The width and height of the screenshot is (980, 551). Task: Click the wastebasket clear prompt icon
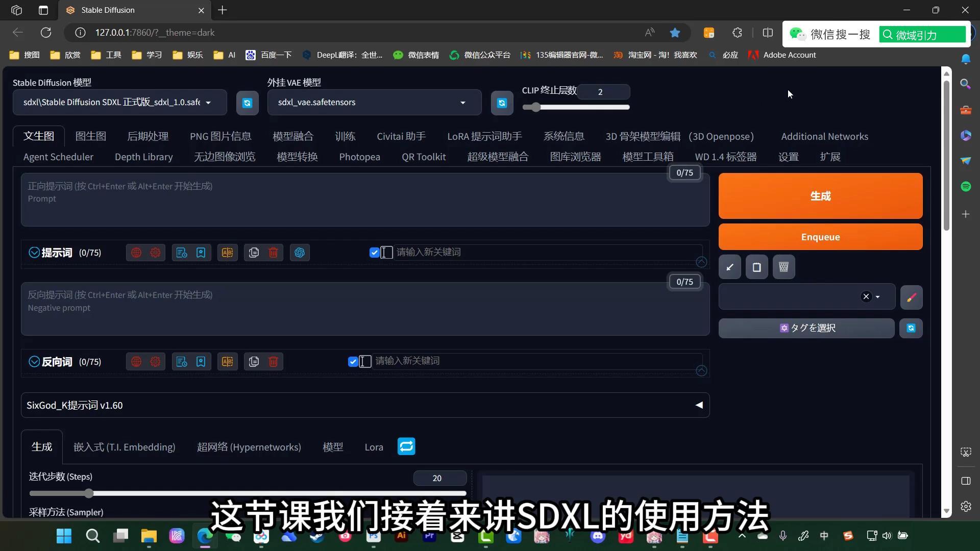coord(784,267)
